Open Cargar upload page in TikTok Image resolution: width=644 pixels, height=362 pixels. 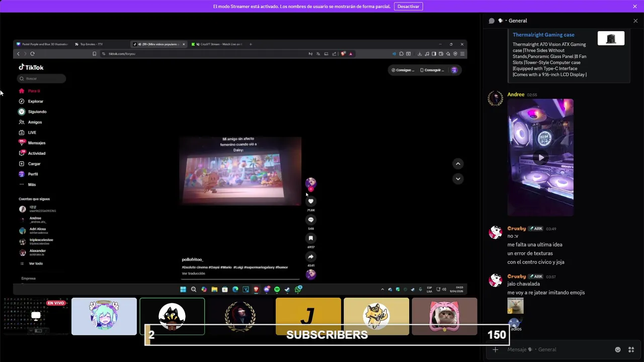coord(30,163)
